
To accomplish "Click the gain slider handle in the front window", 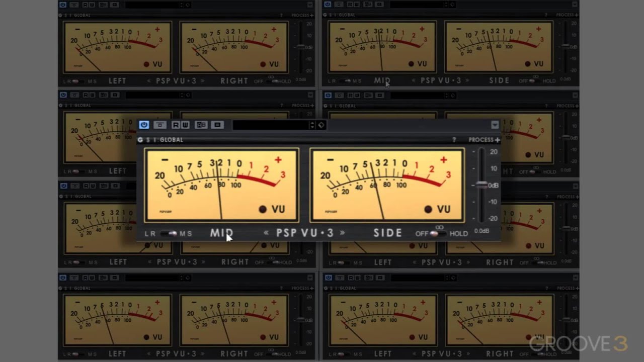I will tap(481, 185).
